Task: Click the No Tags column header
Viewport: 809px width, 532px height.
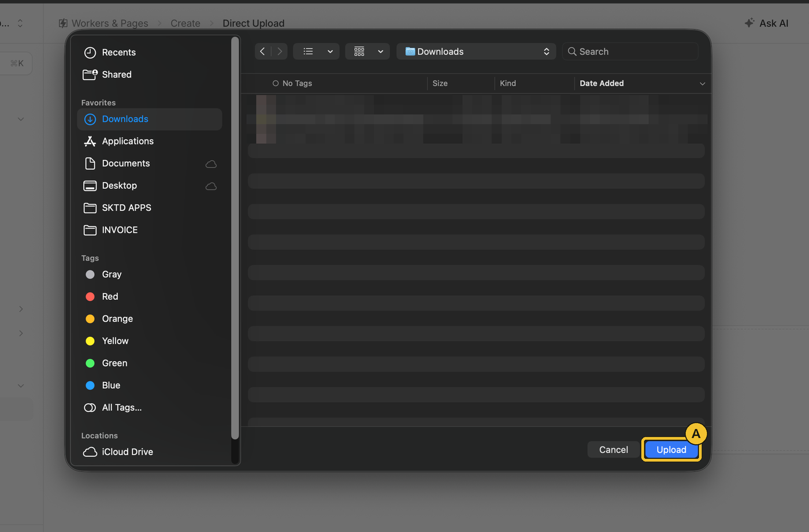Action: tap(292, 84)
